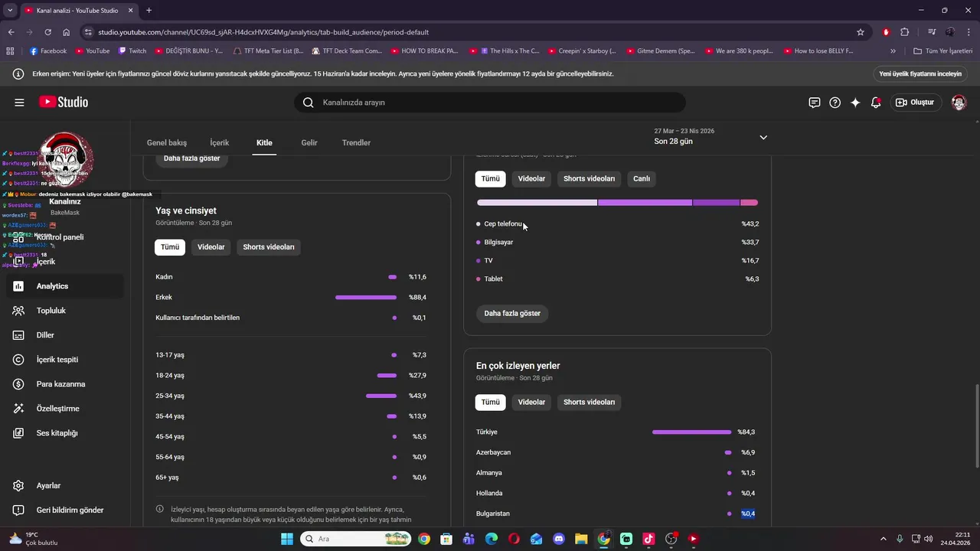Click the red hand ad-blocker extension icon
Screen dimensions: 980x551
point(886,32)
